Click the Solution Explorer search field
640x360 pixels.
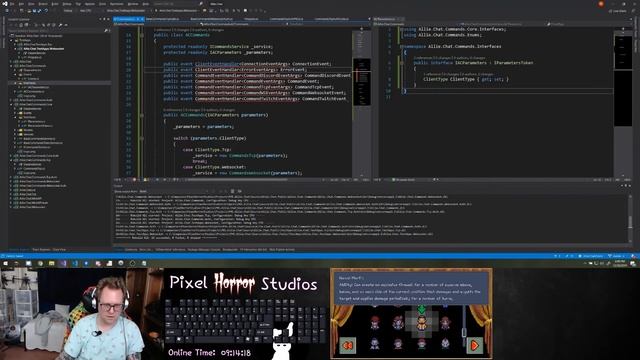(56, 31)
